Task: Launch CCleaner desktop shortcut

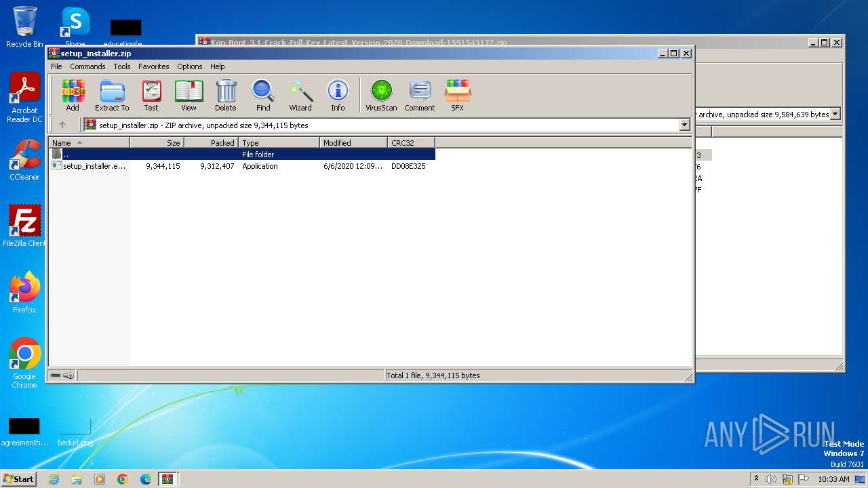Action: 24,160
